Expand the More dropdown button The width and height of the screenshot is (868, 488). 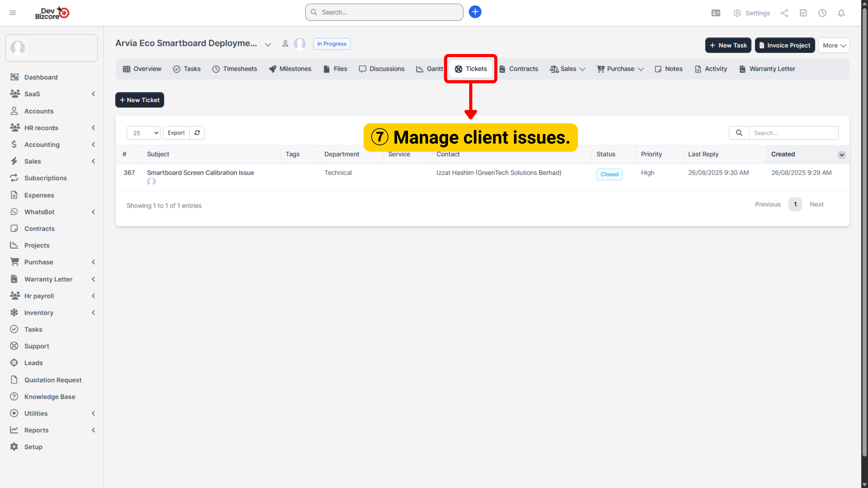pyautogui.click(x=834, y=45)
